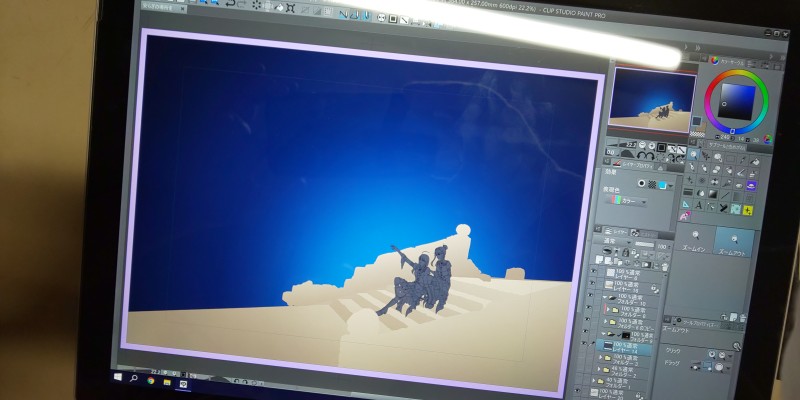Open the ドラッグ action dropdown arrow

click(x=728, y=368)
